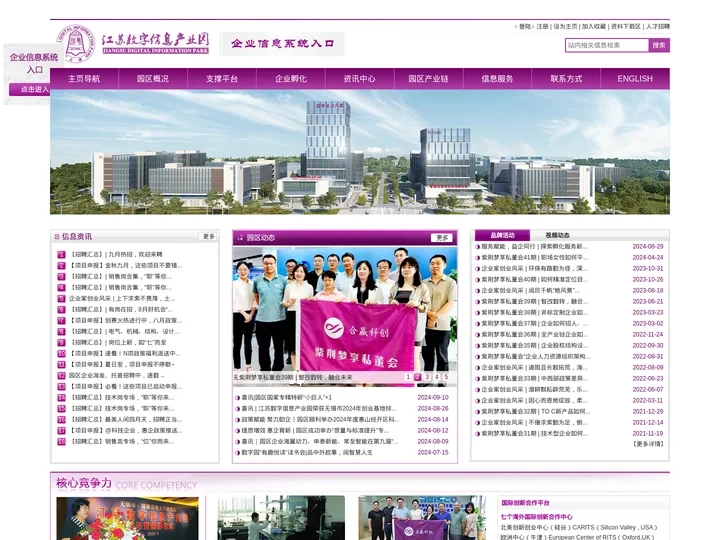Viewport: 720px width, 540px height.
Task: Click the numbered badge of news item 3
Action: 61,276
